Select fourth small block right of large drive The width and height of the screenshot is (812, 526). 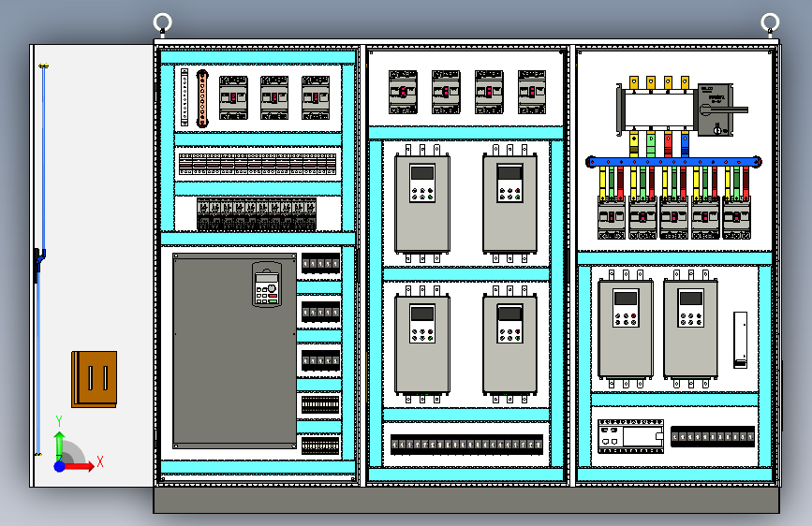point(320,405)
